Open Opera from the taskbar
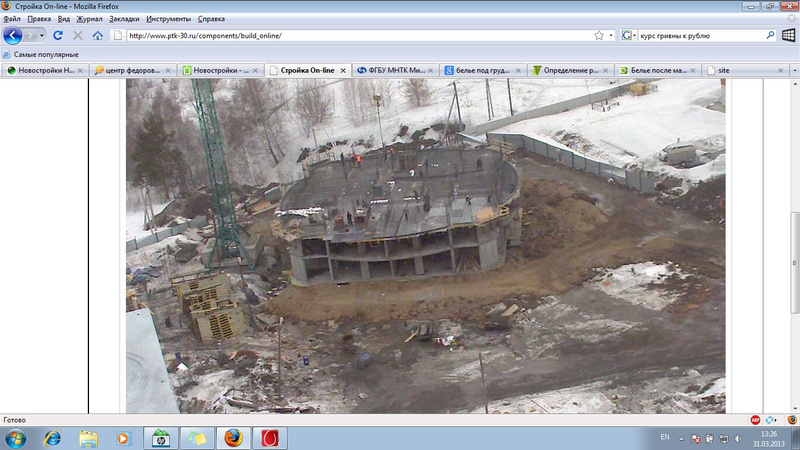The width and height of the screenshot is (800, 450). click(x=268, y=438)
